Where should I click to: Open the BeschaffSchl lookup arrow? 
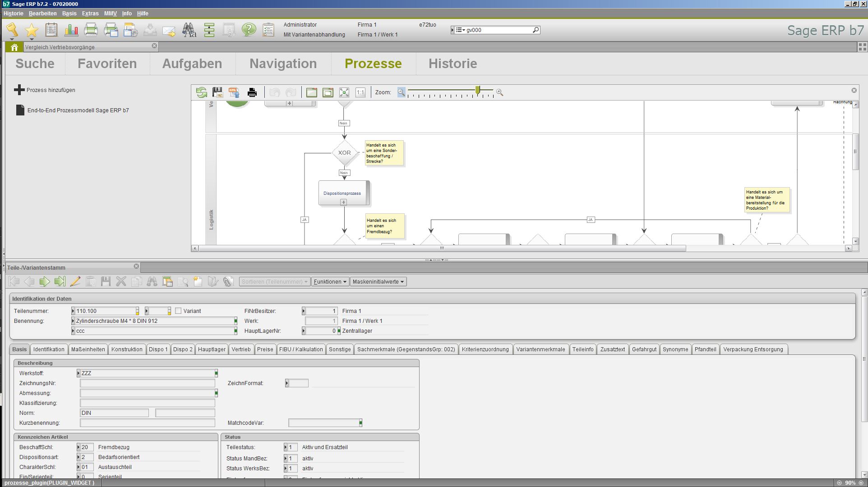[x=79, y=447]
